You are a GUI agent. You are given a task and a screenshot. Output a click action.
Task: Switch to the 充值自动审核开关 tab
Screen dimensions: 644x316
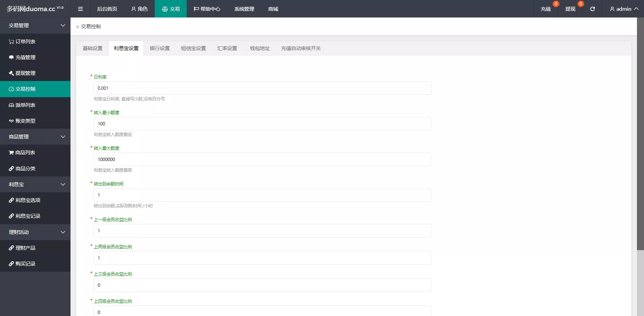tap(301, 48)
